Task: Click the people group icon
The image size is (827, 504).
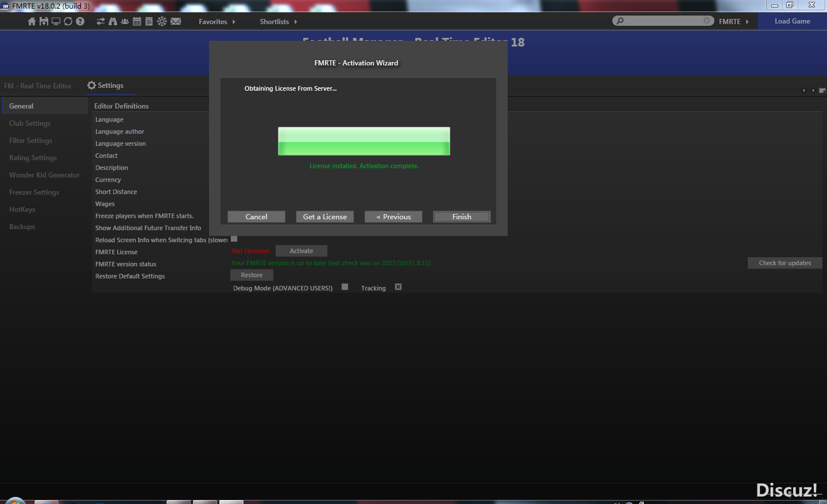Action: click(125, 21)
